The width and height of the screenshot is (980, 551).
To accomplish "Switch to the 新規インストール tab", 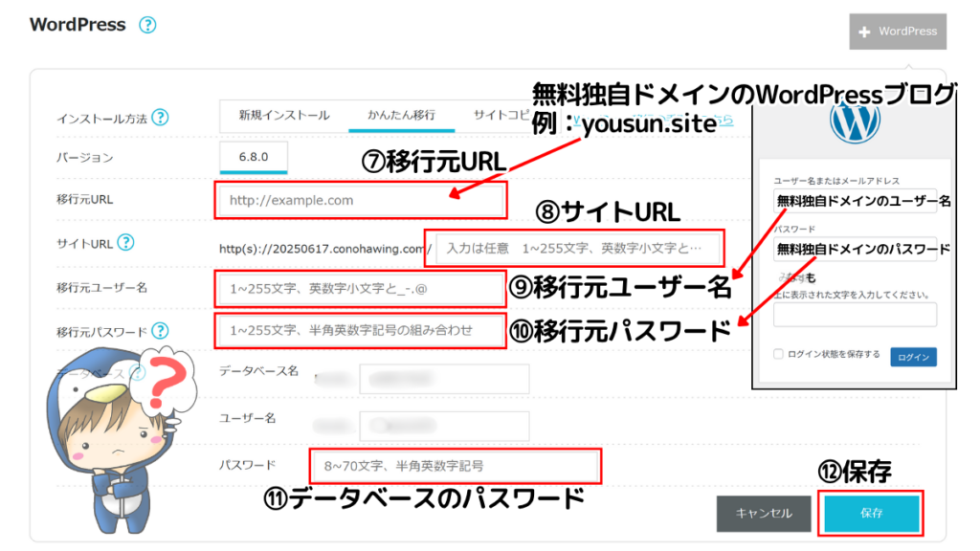I will tap(283, 116).
